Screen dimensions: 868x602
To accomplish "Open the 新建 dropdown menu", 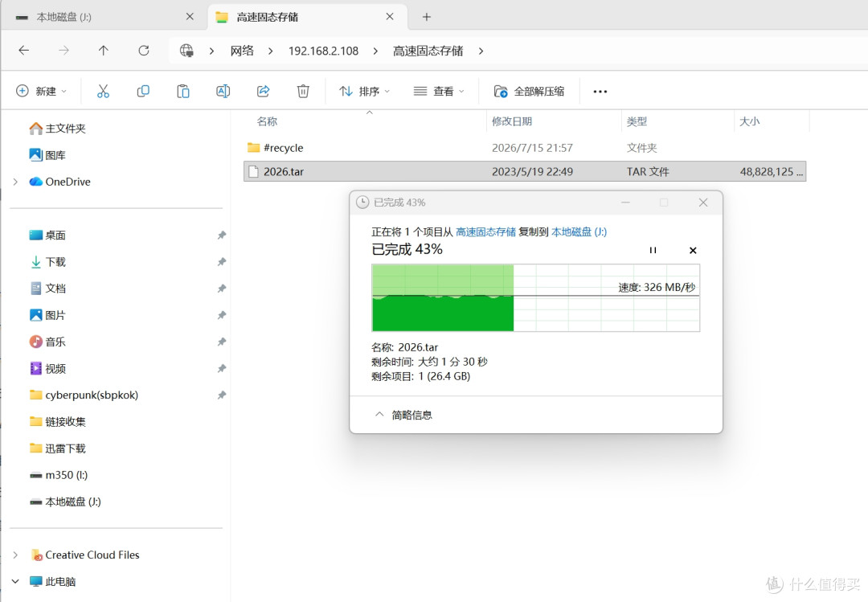I will (42, 92).
